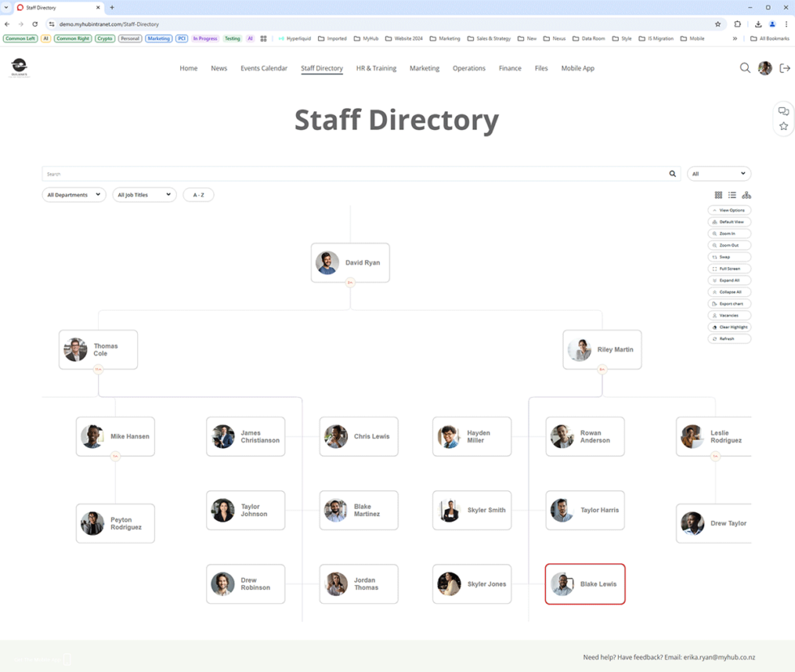Image resolution: width=795 pixels, height=672 pixels.
Task: Select the organization chart view icon
Action: click(746, 195)
